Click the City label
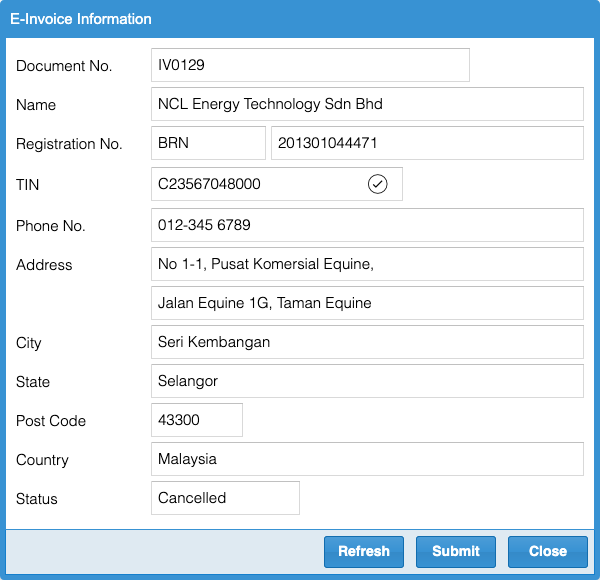This screenshot has height=580, width=600. click(29, 343)
